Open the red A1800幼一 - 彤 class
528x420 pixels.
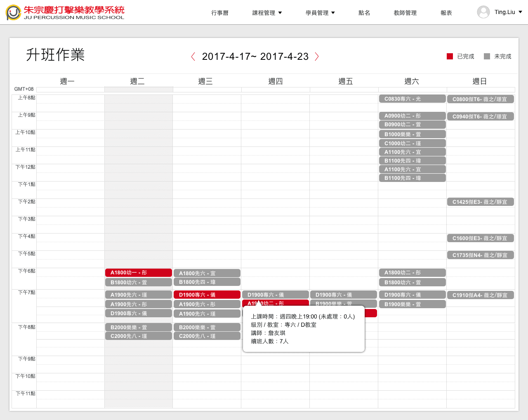click(x=138, y=273)
